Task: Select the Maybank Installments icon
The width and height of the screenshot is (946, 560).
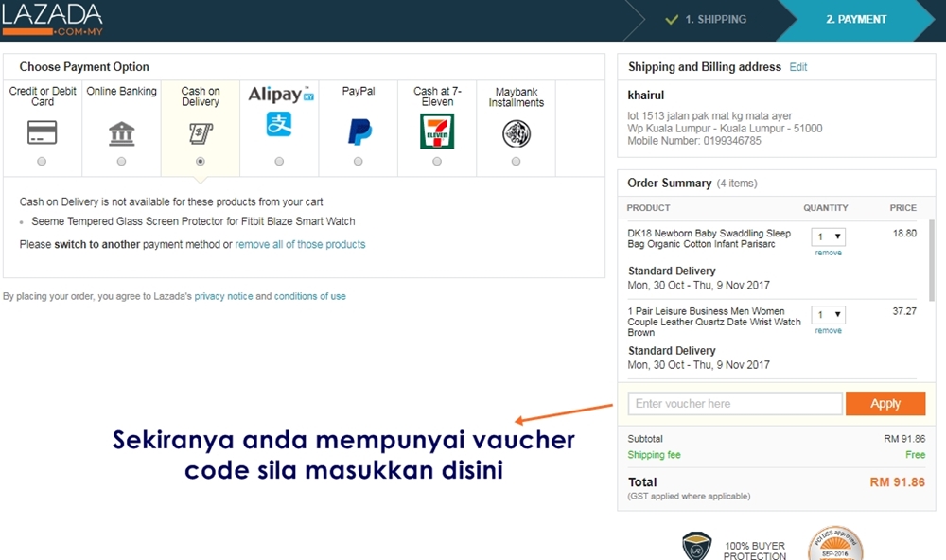Action: pos(516,132)
